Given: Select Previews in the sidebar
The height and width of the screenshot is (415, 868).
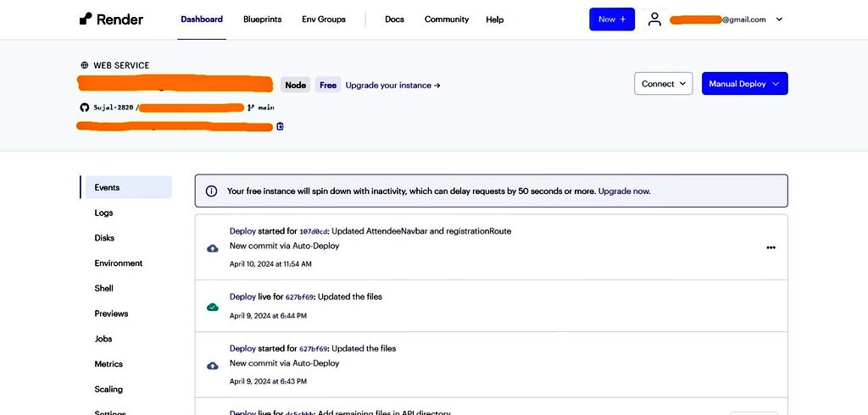Looking at the screenshot, I should pos(111,313).
